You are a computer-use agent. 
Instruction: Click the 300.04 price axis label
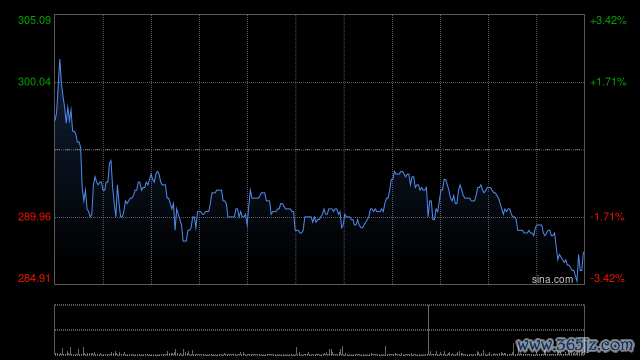tap(34, 82)
